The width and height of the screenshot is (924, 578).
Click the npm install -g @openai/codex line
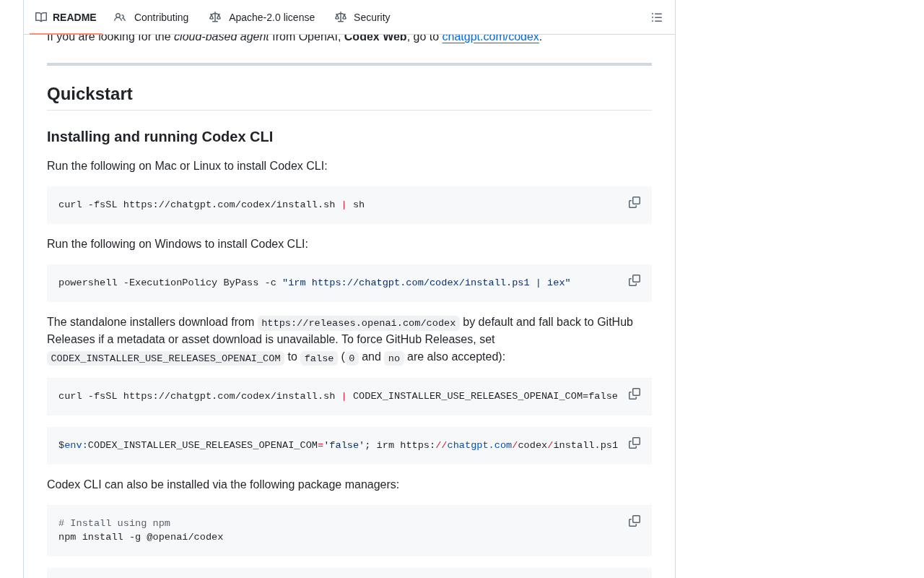pyautogui.click(x=141, y=538)
